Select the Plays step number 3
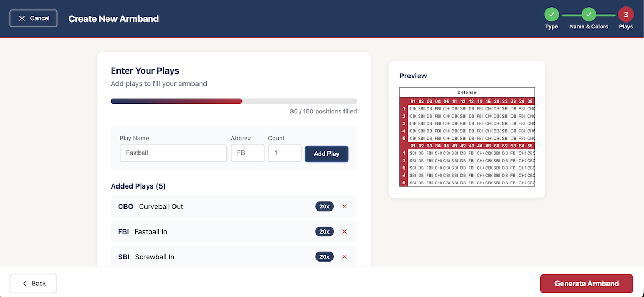 pyautogui.click(x=626, y=15)
